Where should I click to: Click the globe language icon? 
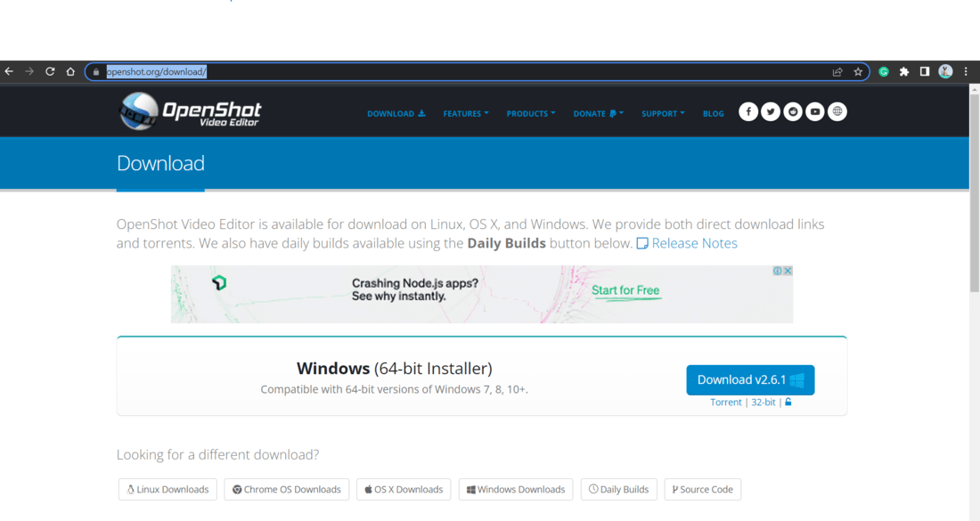(x=837, y=112)
